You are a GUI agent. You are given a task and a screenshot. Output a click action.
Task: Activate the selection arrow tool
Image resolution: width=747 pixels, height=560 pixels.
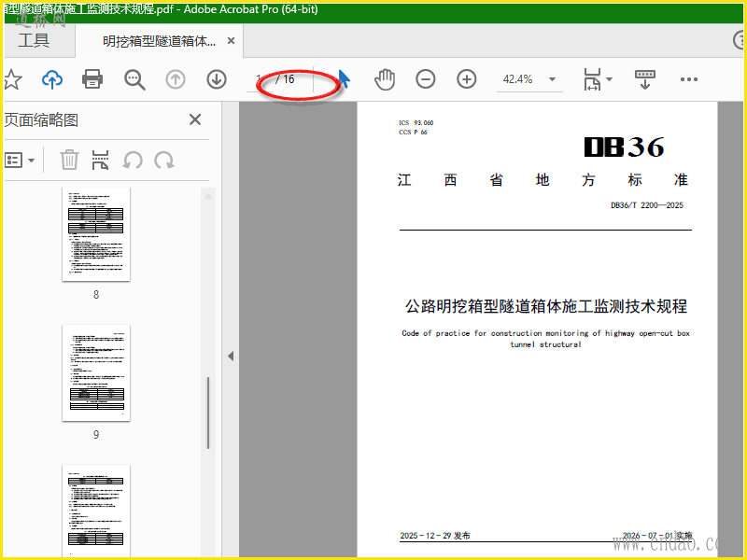(344, 79)
